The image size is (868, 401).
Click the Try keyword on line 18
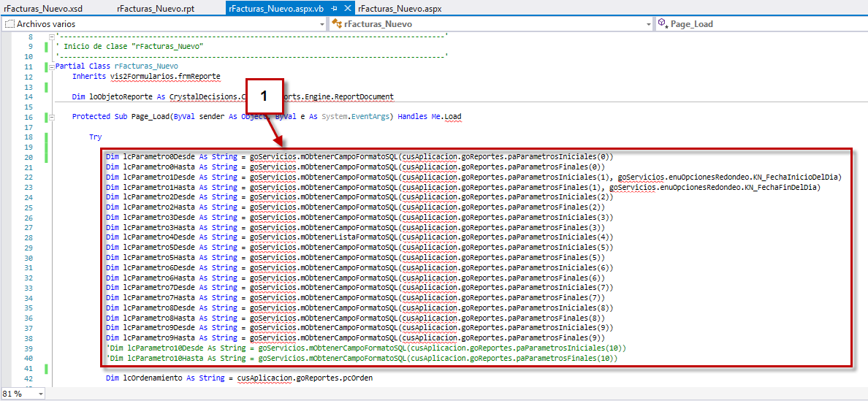(95, 137)
